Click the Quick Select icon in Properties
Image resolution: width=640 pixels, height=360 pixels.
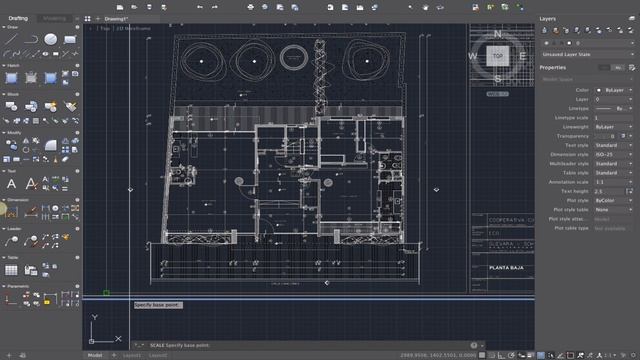click(632, 67)
